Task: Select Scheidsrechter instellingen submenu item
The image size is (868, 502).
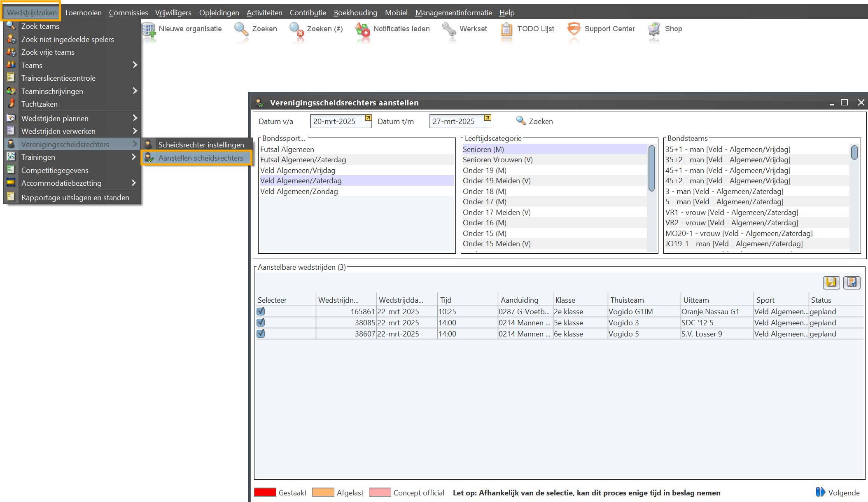Action: [201, 145]
